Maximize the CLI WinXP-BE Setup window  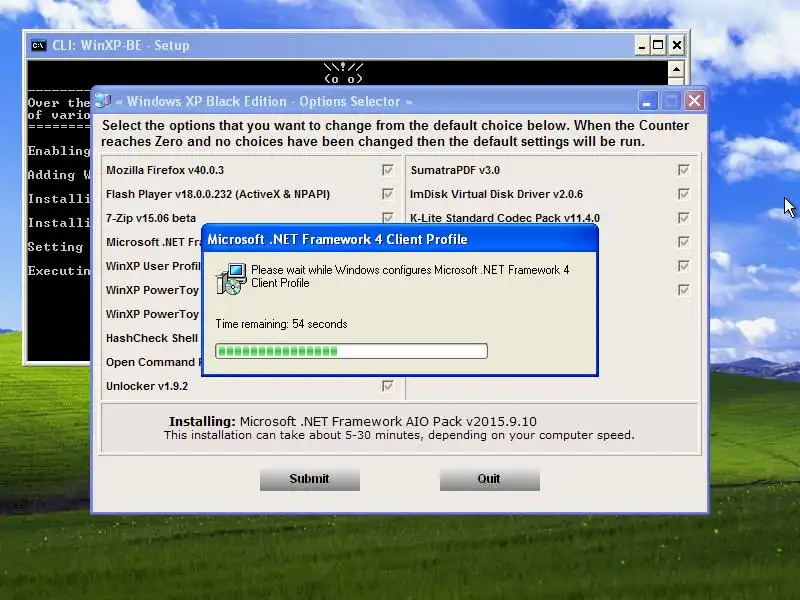click(658, 45)
